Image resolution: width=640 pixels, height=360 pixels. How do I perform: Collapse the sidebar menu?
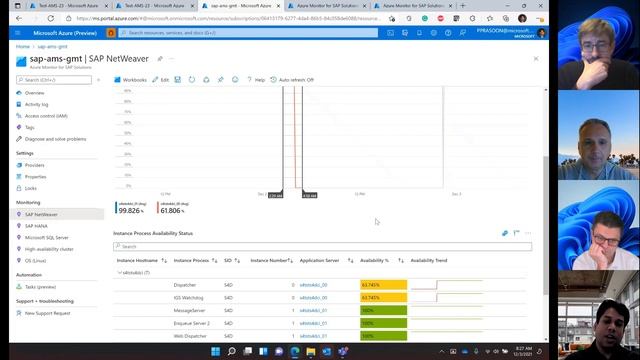coord(98,80)
